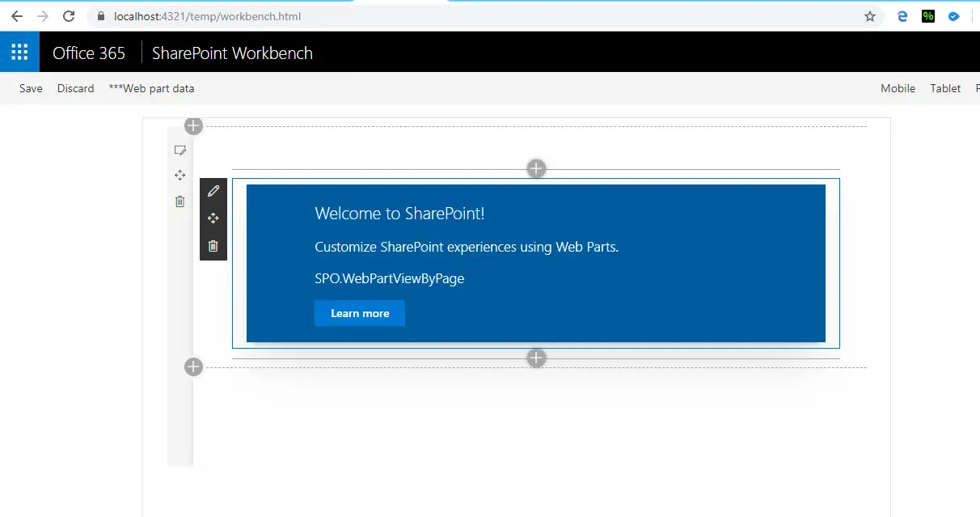Select the 'Customize SharePoint experiences using Web Parts.' text

[467, 247]
